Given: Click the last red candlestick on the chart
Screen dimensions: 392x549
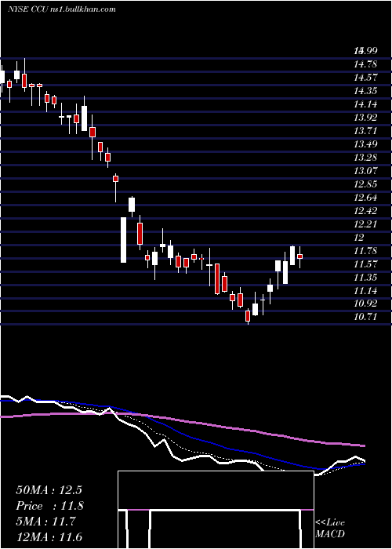Looking at the screenshot, I should click(300, 256).
